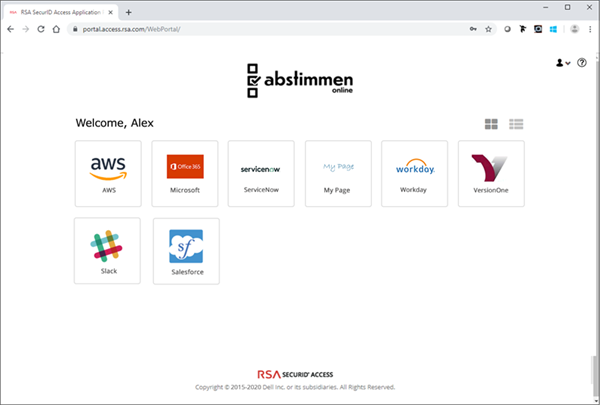
Task: Click the RSA SecurID Access footer logo
Action: tap(295, 374)
